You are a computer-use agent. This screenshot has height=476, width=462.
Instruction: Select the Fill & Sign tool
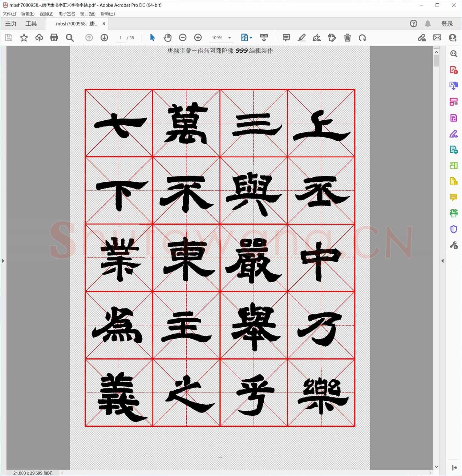click(453, 133)
